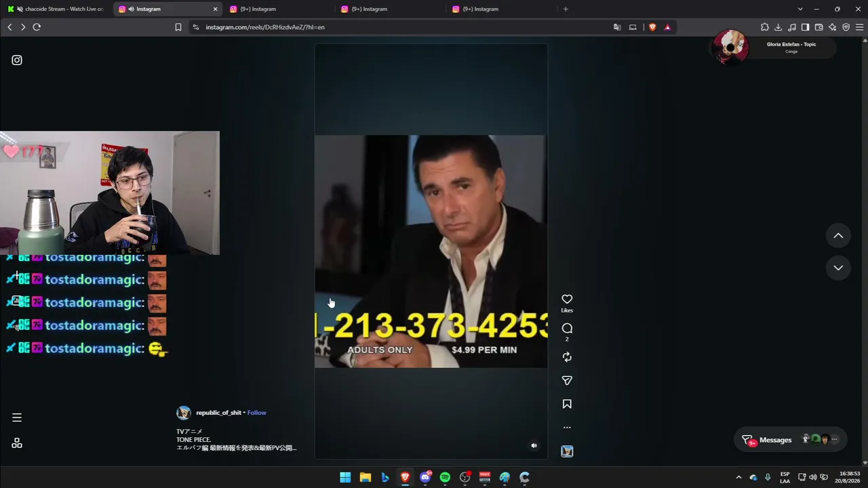Share the reel via the paper plane icon

(567, 381)
